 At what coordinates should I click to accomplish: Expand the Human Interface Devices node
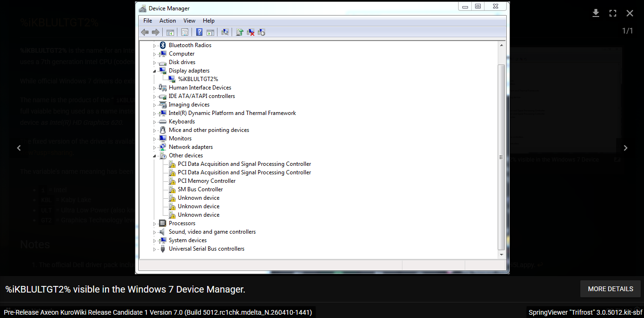coord(154,88)
